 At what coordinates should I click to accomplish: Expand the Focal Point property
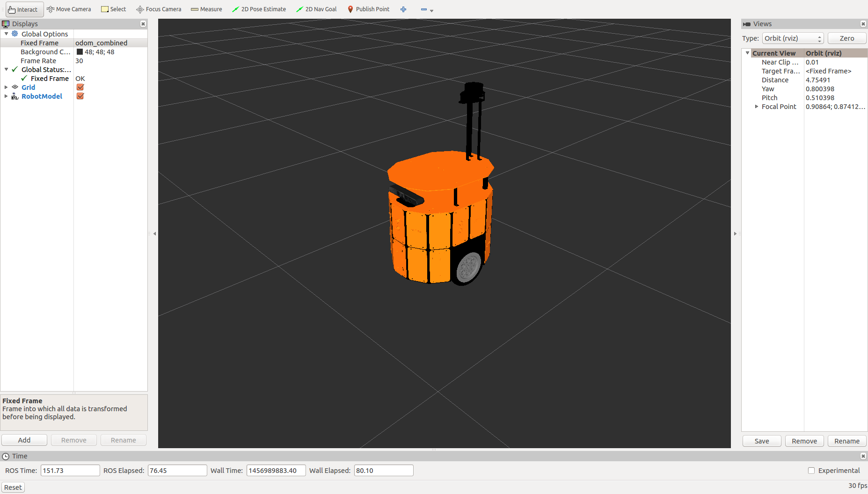coord(757,107)
